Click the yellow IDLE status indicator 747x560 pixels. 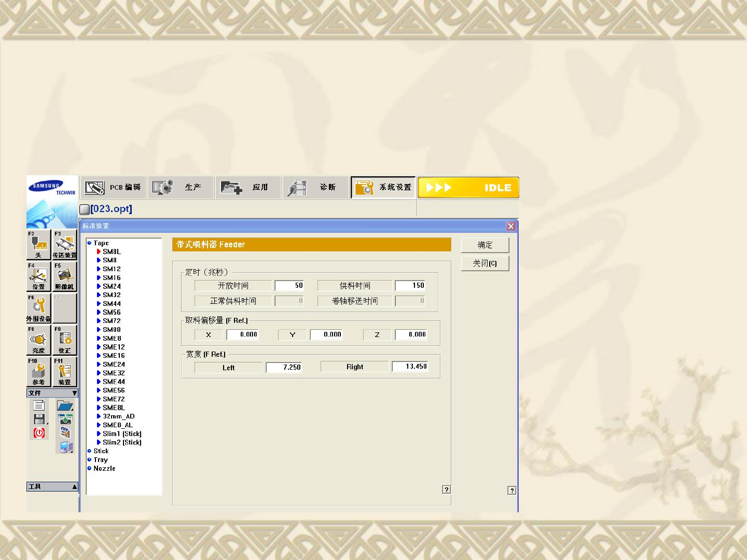click(468, 187)
